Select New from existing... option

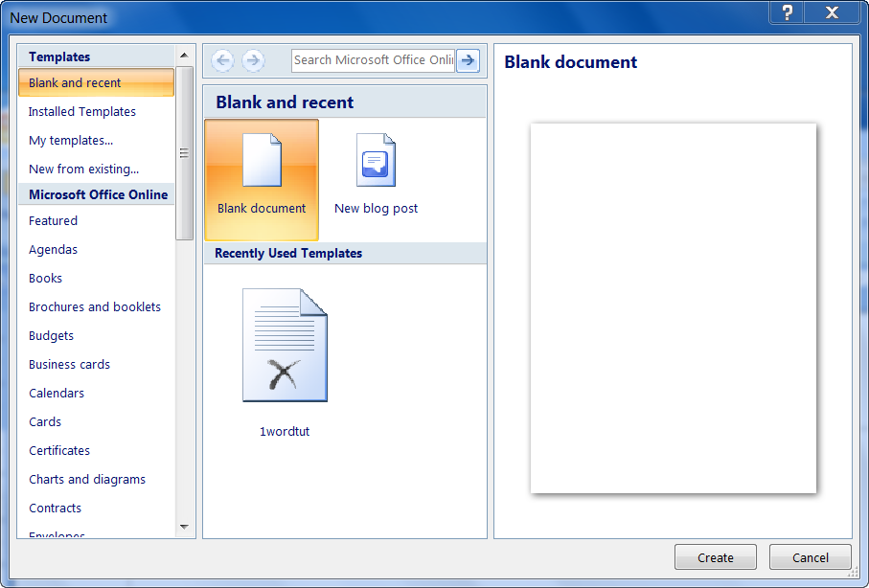(x=83, y=170)
